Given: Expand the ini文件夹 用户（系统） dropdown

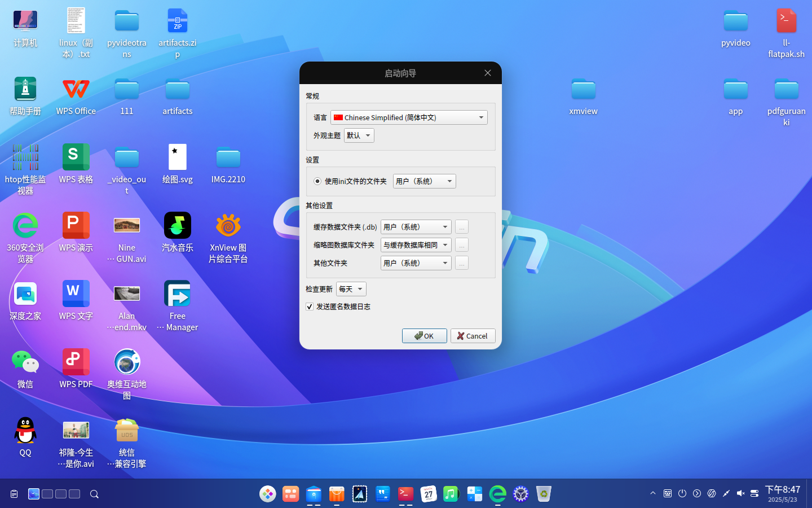Looking at the screenshot, I should (425, 181).
